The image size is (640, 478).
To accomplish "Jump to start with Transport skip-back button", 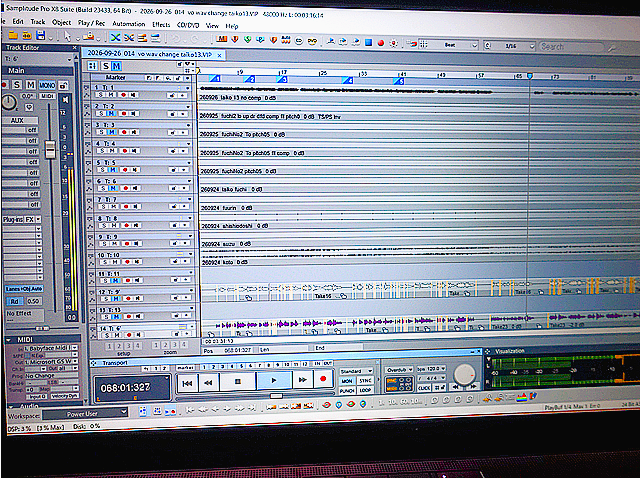I will click(187, 382).
